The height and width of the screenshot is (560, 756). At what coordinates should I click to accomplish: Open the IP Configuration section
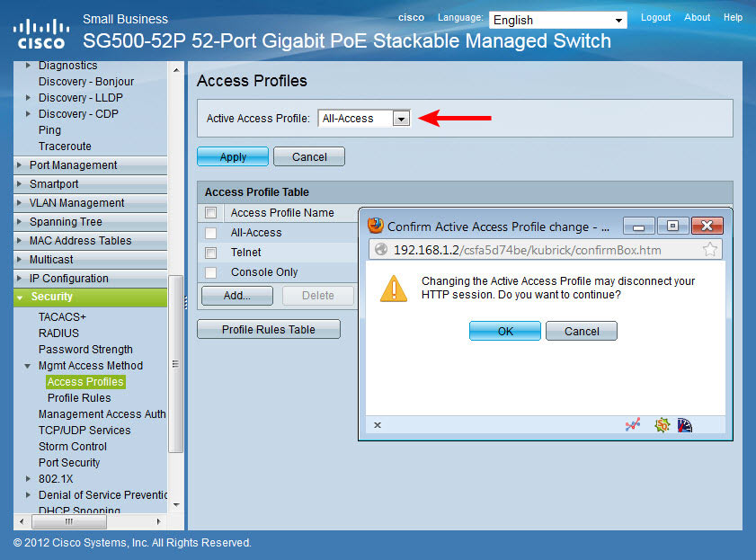coord(91,278)
